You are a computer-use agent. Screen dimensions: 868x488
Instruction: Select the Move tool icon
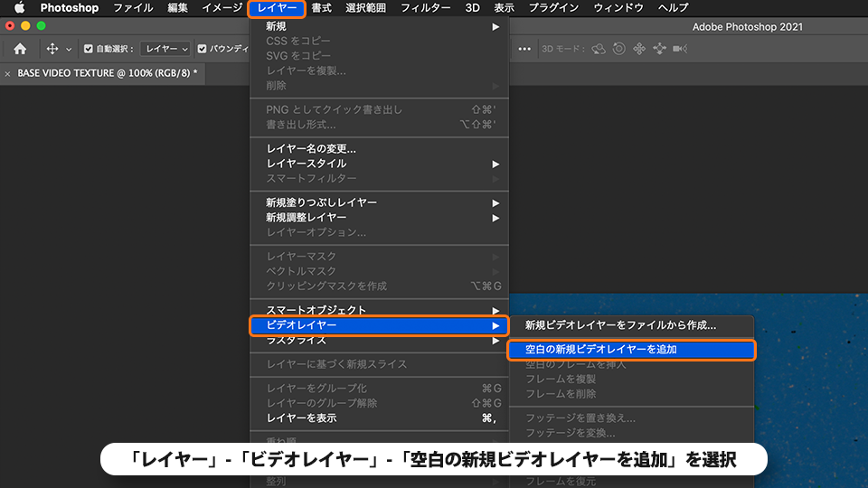[x=52, y=49]
